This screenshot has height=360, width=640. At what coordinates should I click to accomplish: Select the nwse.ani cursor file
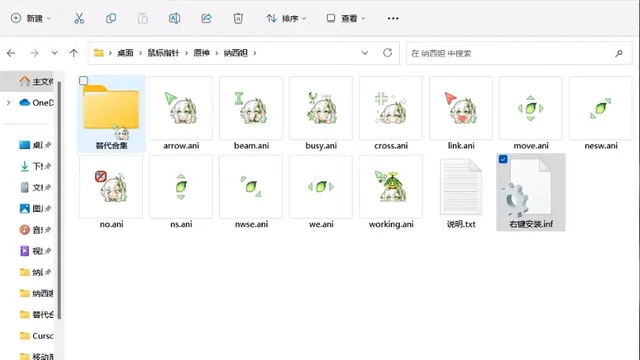click(x=251, y=192)
